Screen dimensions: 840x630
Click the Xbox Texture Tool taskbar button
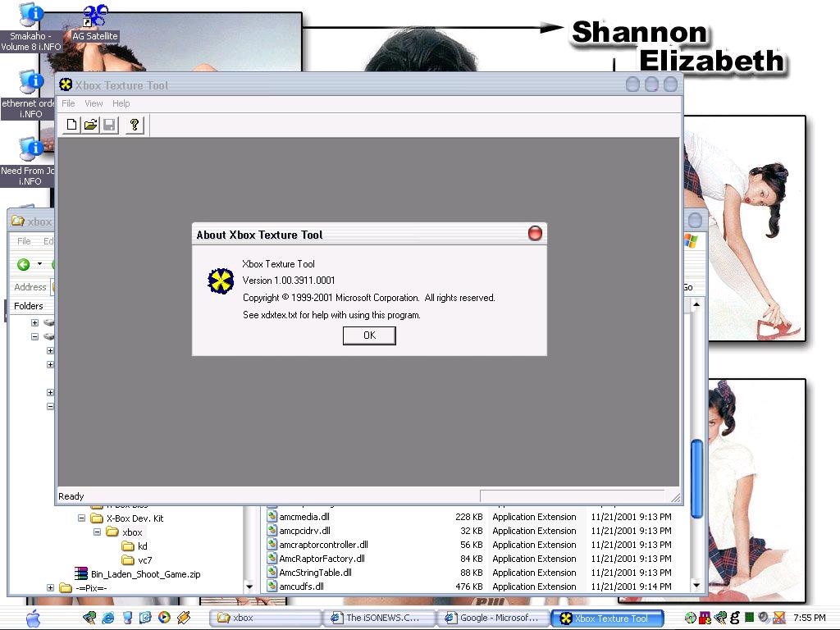tap(608, 618)
